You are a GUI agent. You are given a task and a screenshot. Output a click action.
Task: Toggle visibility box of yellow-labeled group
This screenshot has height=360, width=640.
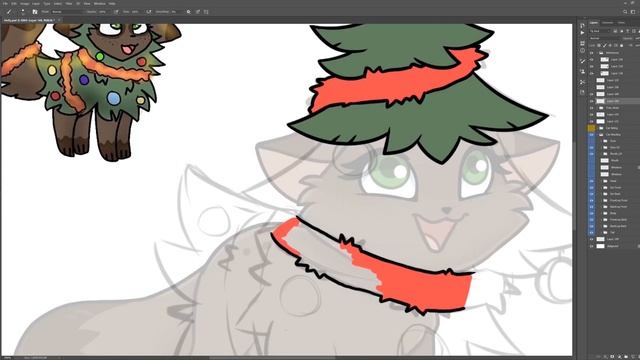point(592,128)
